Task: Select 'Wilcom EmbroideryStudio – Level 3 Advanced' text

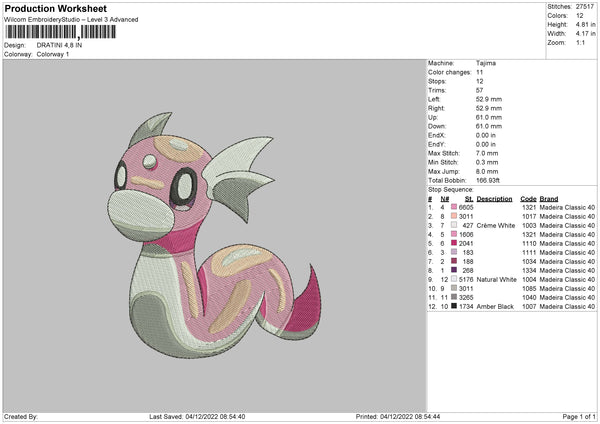Action: pos(71,20)
